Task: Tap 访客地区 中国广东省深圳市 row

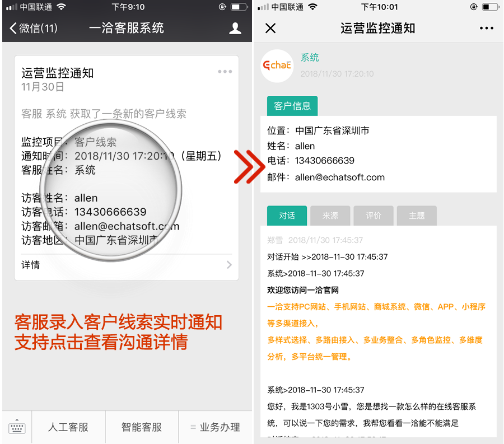Action: pos(90,240)
